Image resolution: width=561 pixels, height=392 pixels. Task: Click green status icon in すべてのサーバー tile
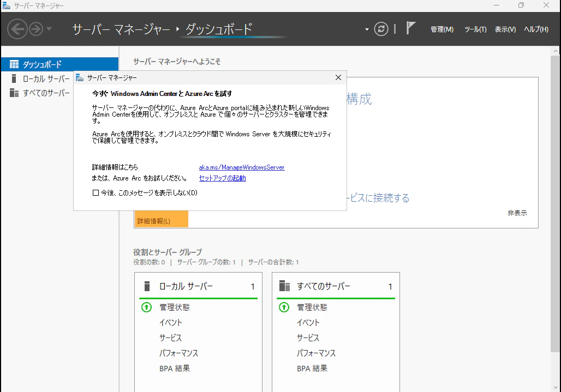[x=284, y=307]
